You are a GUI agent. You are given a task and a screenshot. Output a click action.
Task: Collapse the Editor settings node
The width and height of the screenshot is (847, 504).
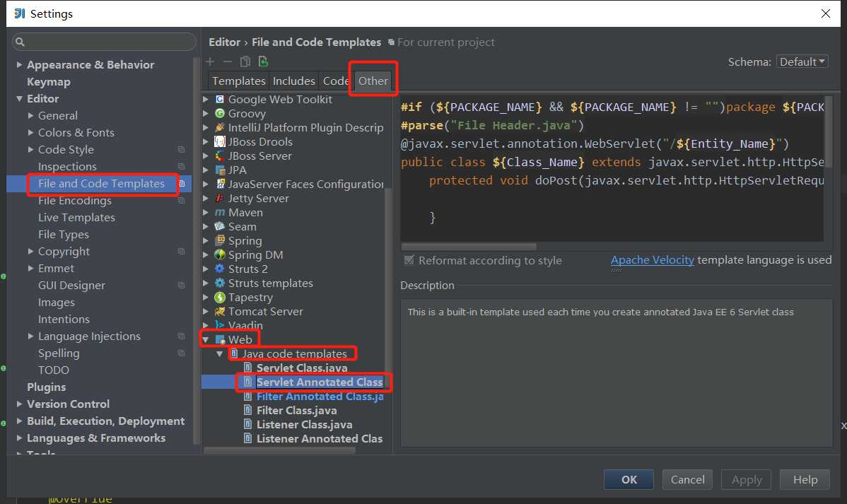click(x=20, y=98)
